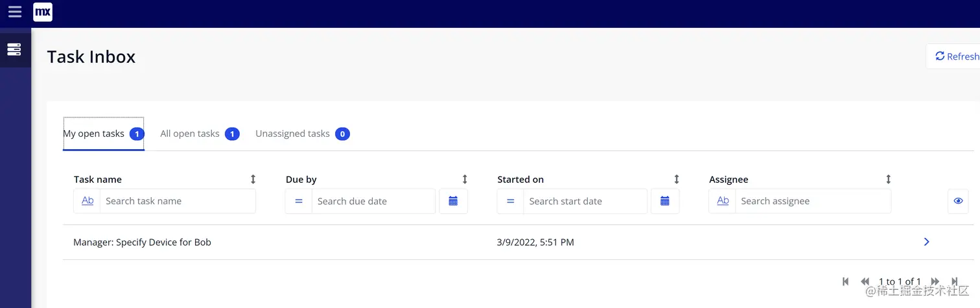This screenshot has width=980, height=308.
Task: Go to the first page of results
Action: pos(845,281)
